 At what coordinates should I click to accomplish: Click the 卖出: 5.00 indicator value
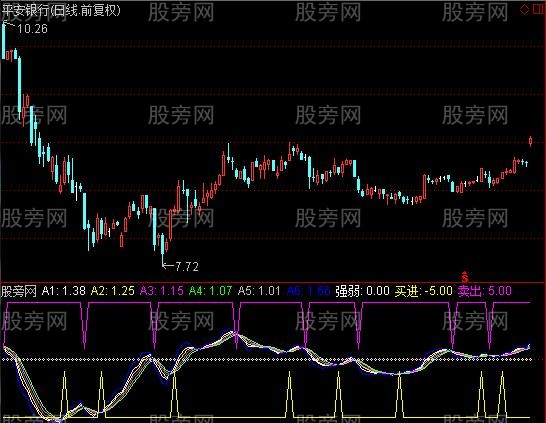pyautogui.click(x=484, y=291)
